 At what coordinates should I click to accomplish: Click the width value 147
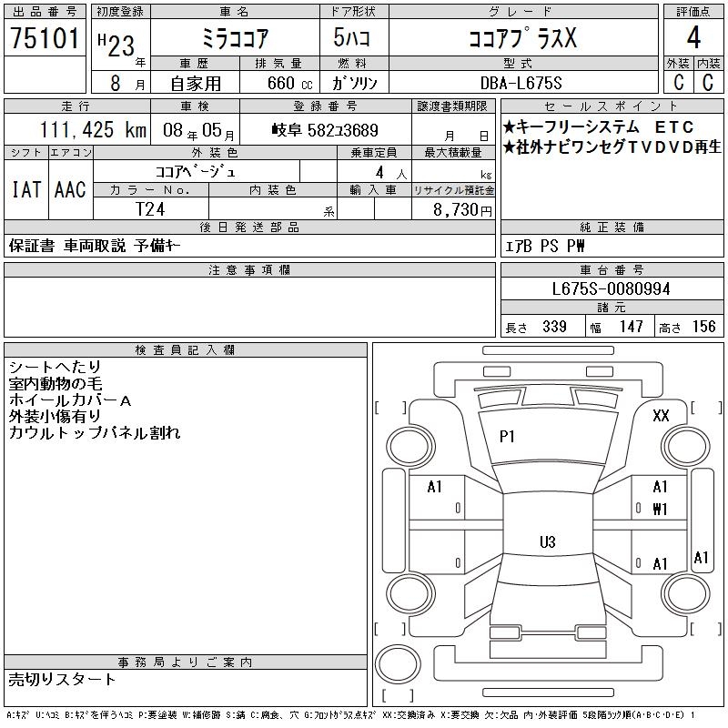click(631, 327)
